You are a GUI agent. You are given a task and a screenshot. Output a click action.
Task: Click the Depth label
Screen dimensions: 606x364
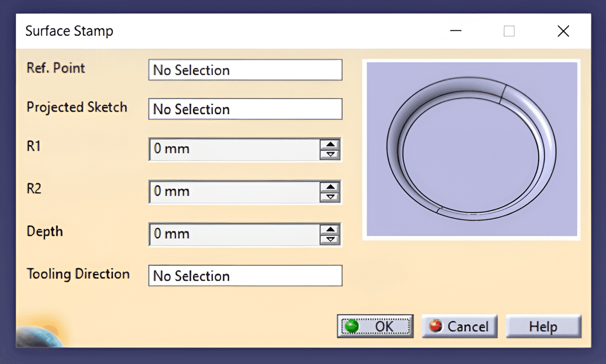(45, 232)
